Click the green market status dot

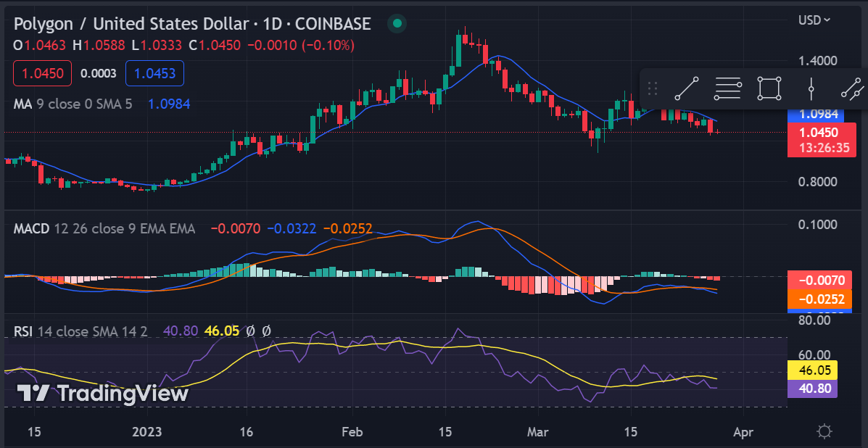[x=397, y=24]
